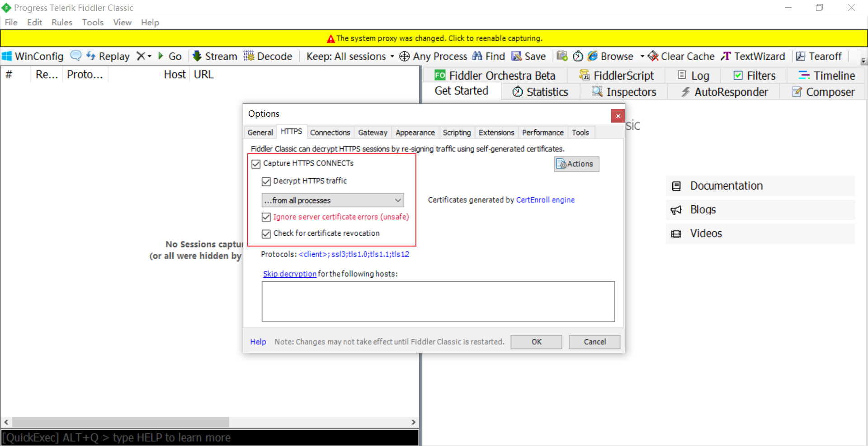This screenshot has width=868, height=446.
Task: Open the Filters tab
Action: pyautogui.click(x=754, y=75)
